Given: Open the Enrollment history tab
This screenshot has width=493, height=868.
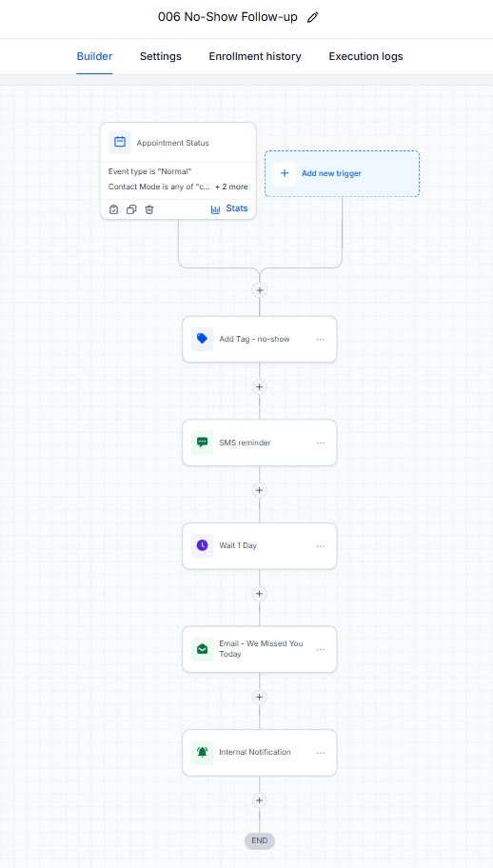Looking at the screenshot, I should point(255,56).
